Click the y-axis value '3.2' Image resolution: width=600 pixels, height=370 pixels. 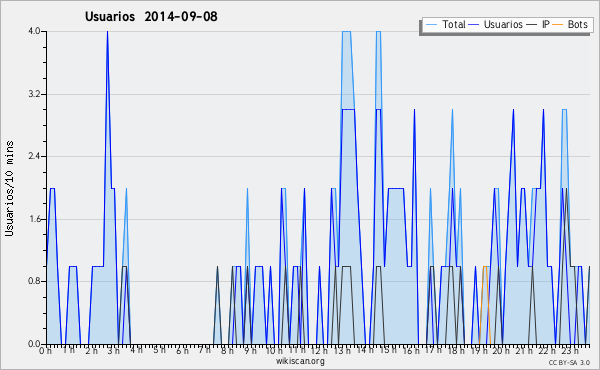pos(35,94)
